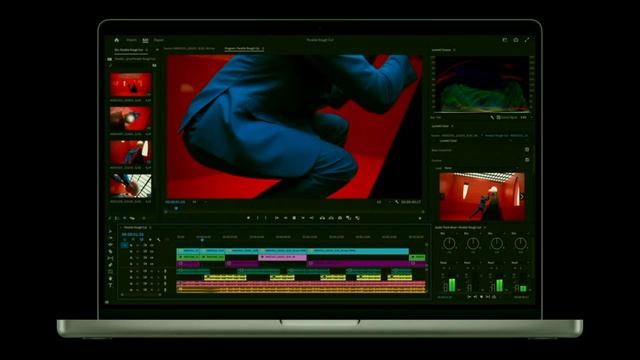Select the Ripple Edit tool

[x=110, y=245]
